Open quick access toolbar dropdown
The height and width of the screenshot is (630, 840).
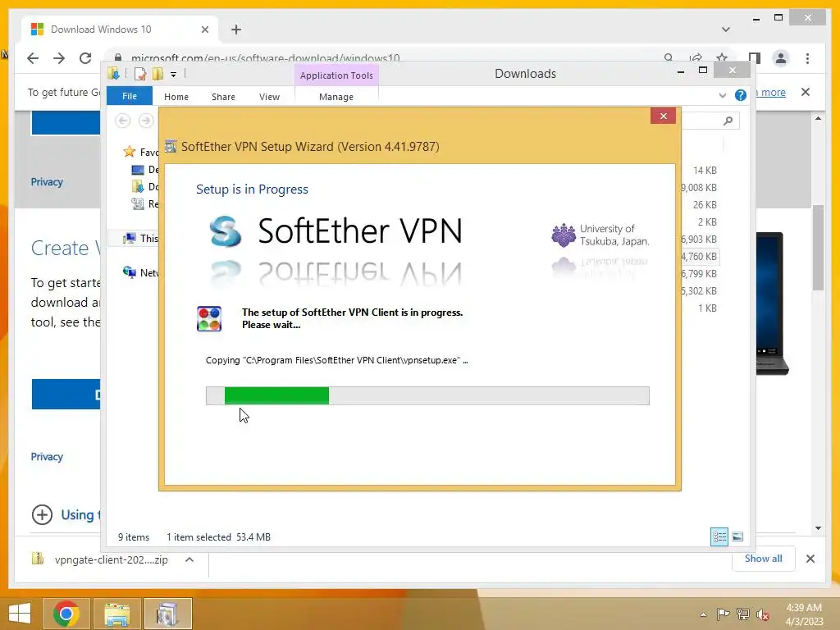pos(174,75)
